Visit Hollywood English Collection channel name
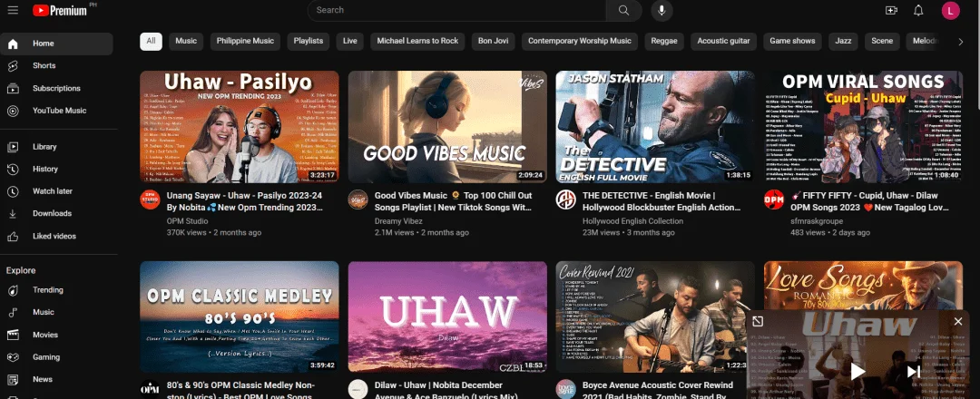 point(633,221)
